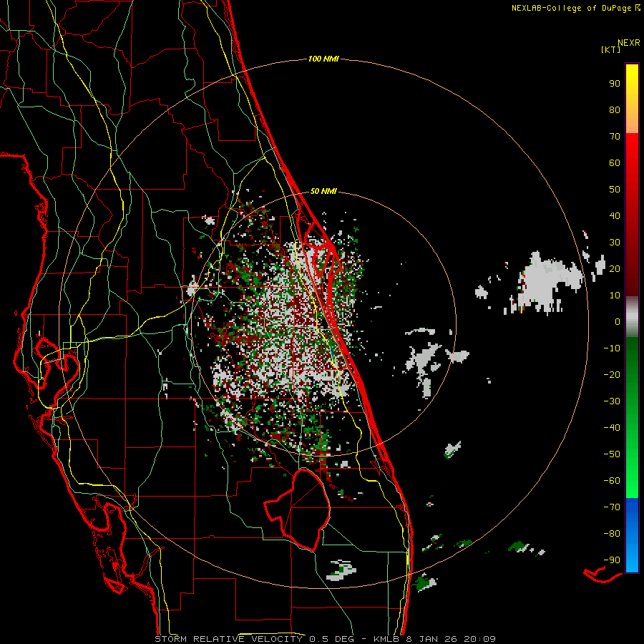Click the gray zero-velocity segment of the color bar
Screen dimensions: 644x644
pos(632,317)
